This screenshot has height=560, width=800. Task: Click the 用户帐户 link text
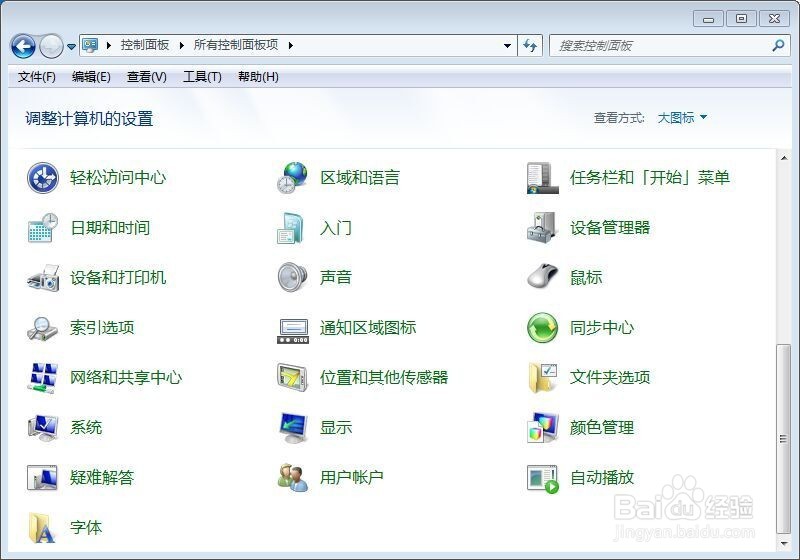tap(352, 477)
